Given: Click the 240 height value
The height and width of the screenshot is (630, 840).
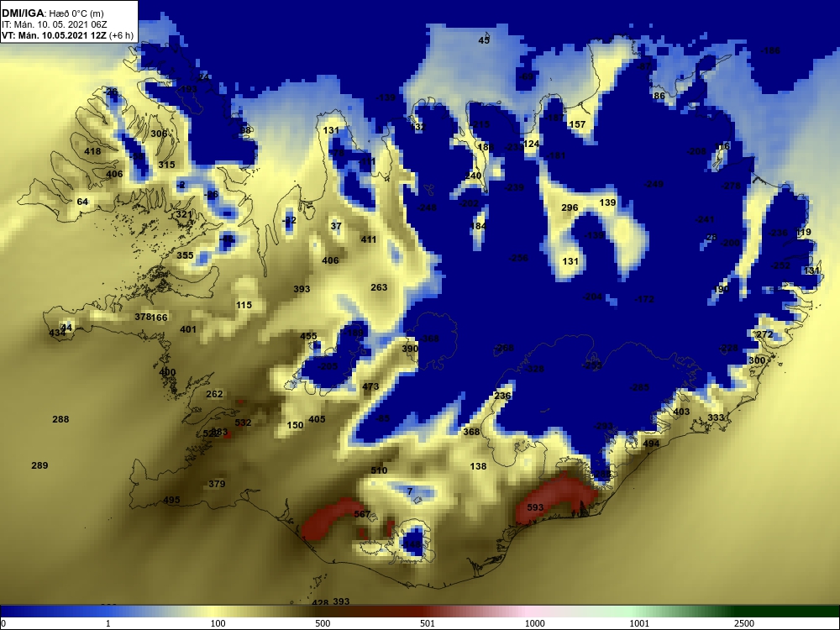Looking at the screenshot, I should point(473,176).
